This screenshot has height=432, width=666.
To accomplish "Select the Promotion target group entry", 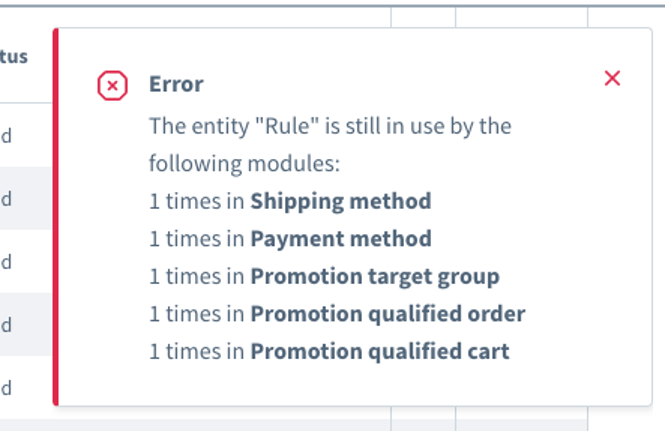I will point(375,277).
